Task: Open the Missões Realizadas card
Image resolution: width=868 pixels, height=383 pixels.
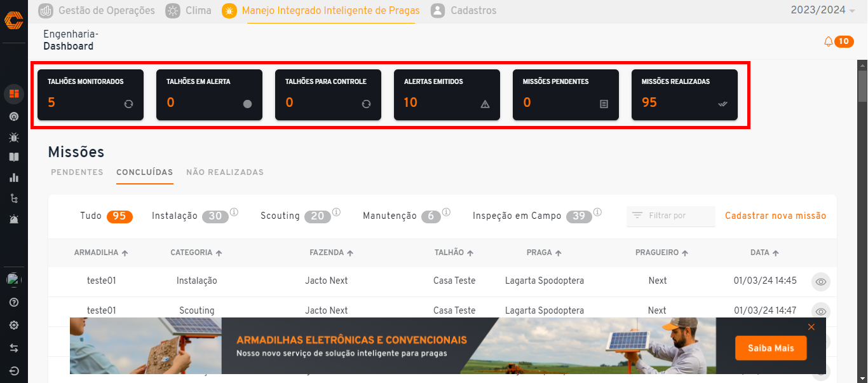Action: click(x=684, y=95)
